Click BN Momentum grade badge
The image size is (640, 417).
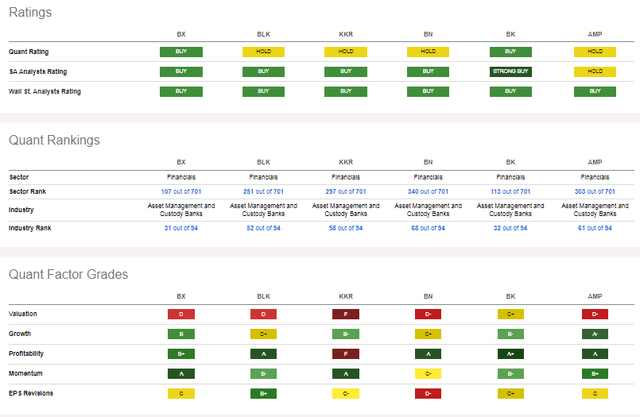(428, 374)
